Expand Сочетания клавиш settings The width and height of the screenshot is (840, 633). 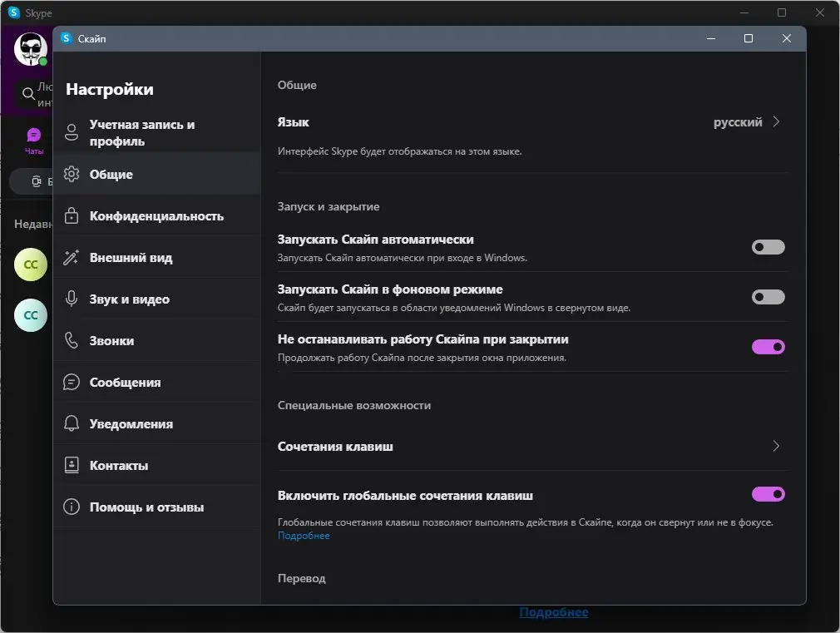click(x=776, y=446)
